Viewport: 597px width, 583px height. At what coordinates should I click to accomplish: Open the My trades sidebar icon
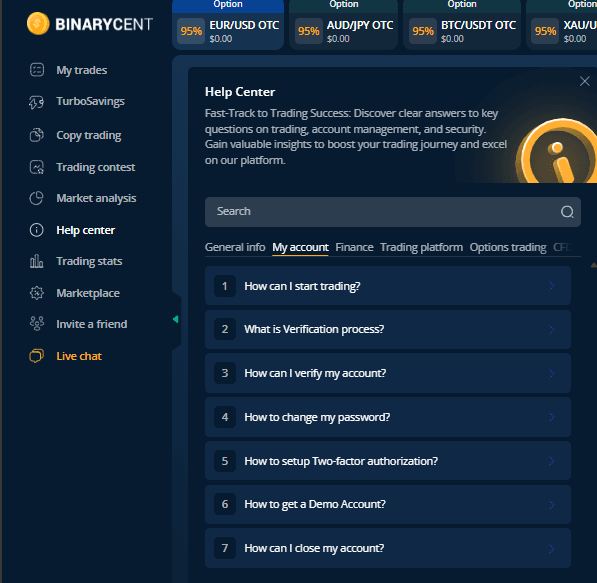pos(37,70)
